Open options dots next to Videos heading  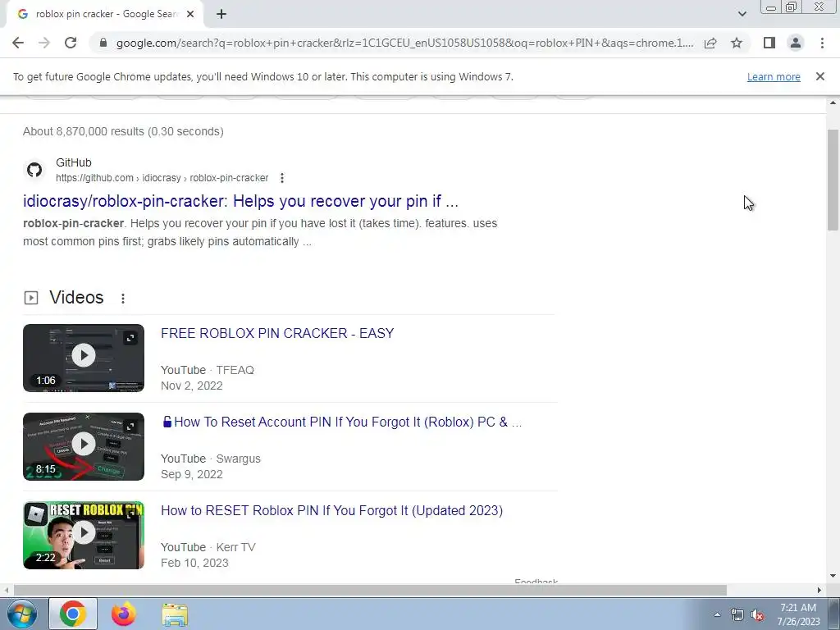point(123,299)
